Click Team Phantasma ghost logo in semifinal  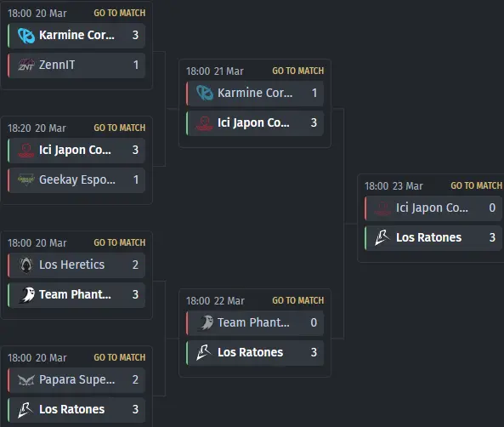[x=206, y=322]
